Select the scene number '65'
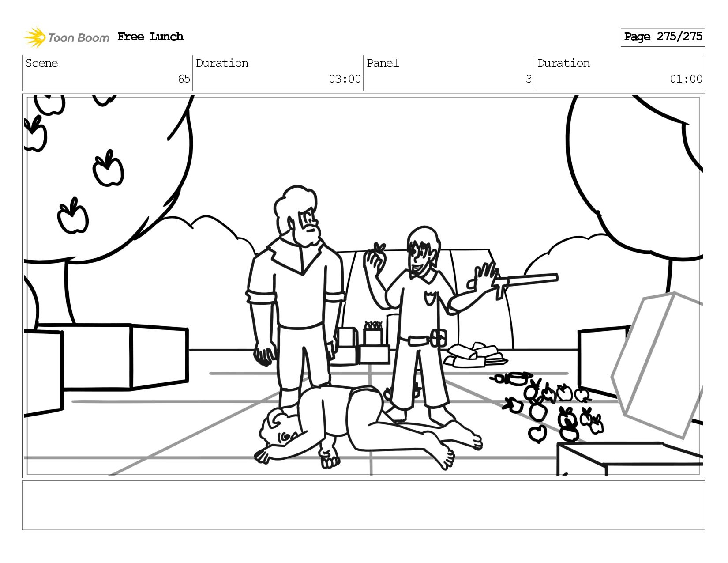 [x=184, y=79]
